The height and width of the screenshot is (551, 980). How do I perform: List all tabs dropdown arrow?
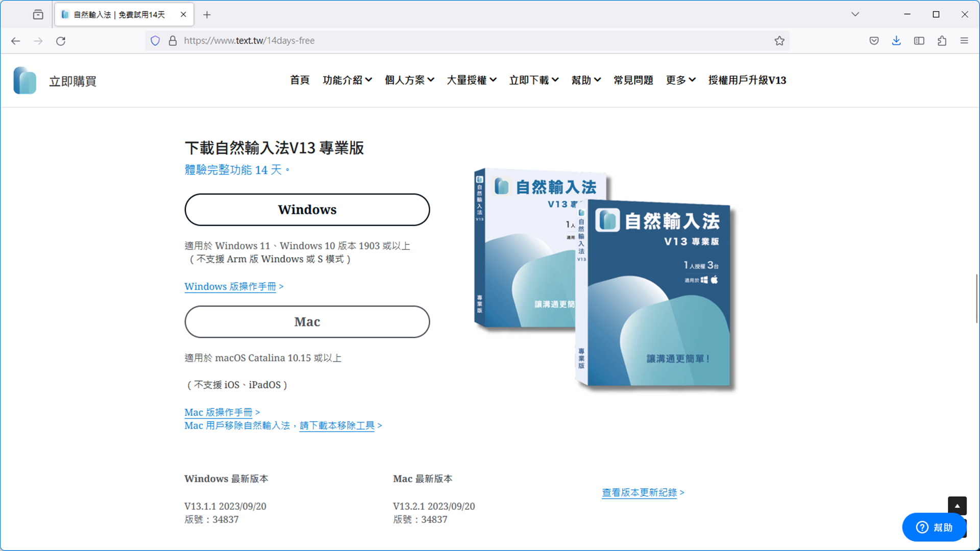(x=855, y=14)
